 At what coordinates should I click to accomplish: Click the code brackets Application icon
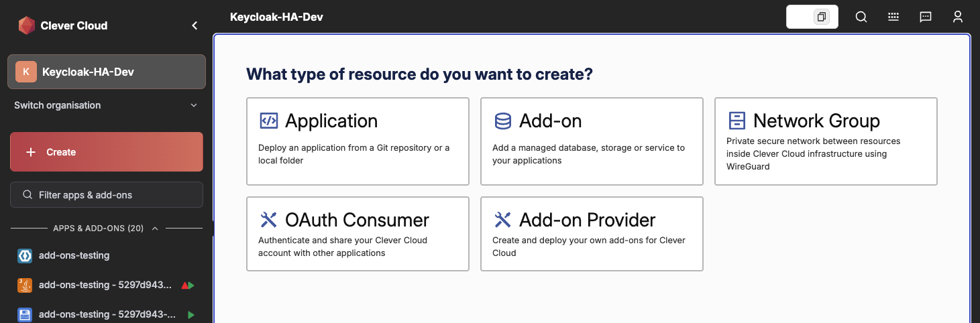(x=268, y=121)
